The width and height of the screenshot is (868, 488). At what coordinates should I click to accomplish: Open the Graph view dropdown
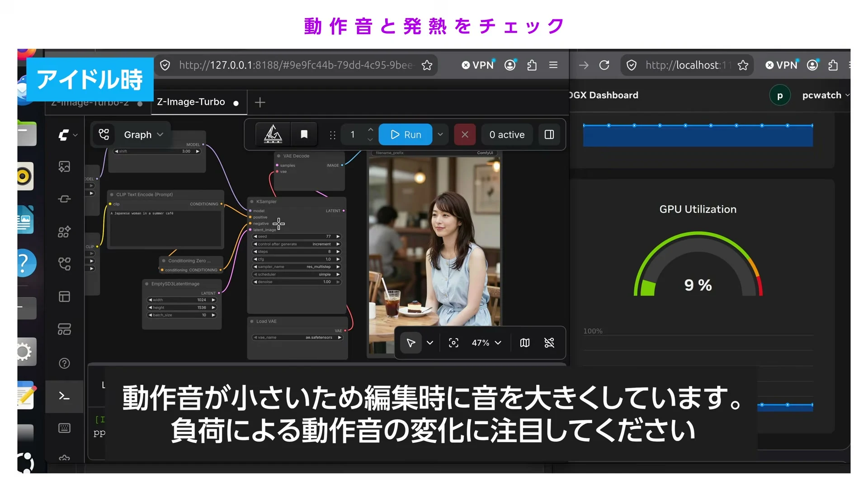coord(143,135)
